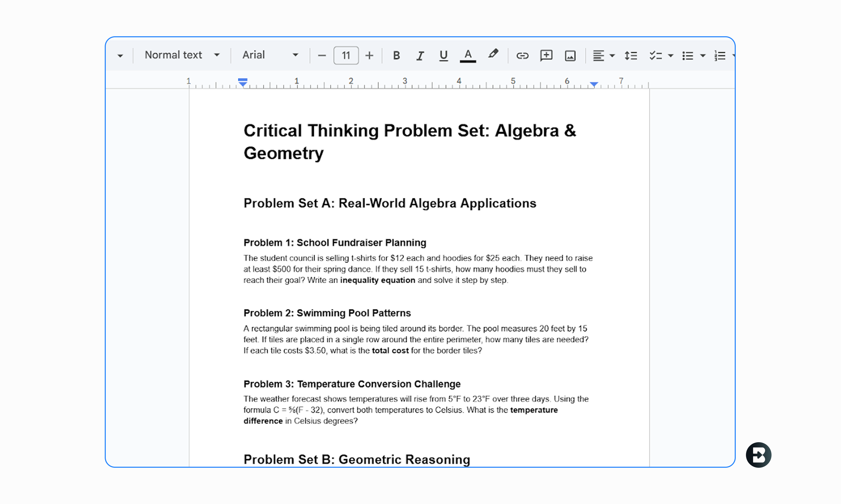Click the font size field showing 11

(346, 55)
